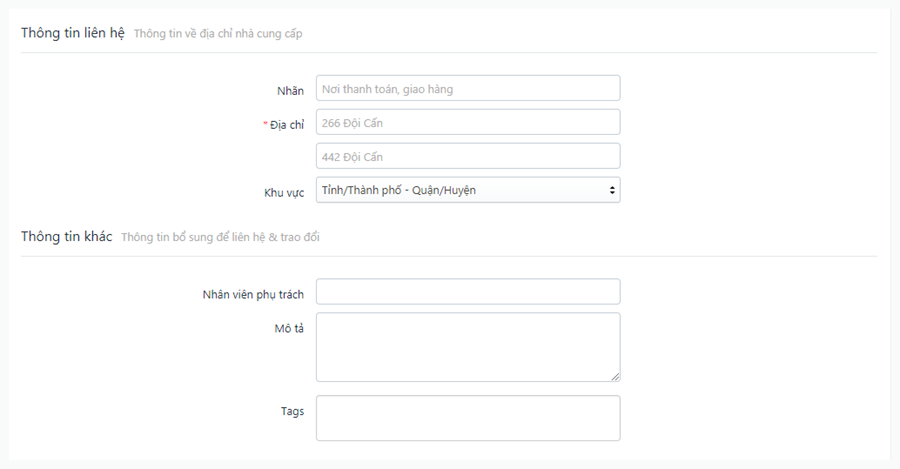Click the red required asterisk beside Địa chỉ
The height and width of the screenshot is (469, 900).
pyautogui.click(x=265, y=123)
